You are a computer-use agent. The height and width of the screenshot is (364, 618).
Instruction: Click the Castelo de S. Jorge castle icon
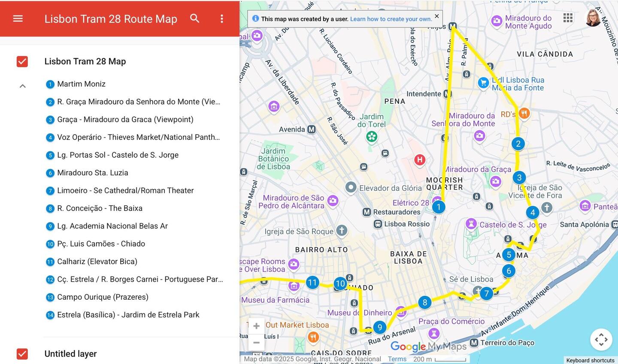click(471, 223)
